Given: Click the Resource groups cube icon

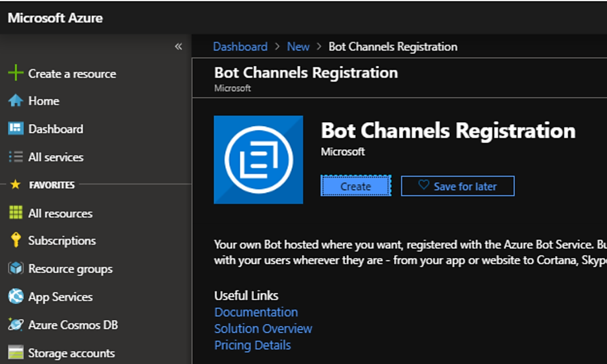Looking at the screenshot, I should pyautogui.click(x=16, y=268).
